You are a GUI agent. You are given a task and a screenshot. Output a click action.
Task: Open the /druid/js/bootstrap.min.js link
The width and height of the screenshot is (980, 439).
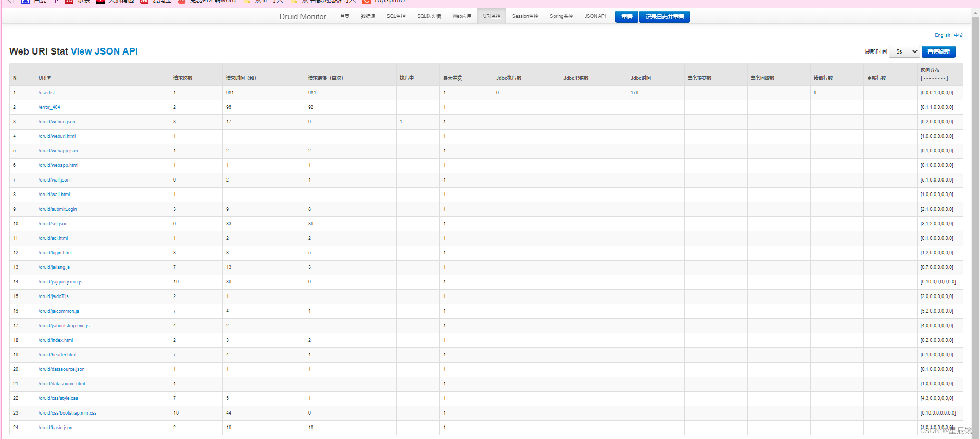[x=64, y=326]
